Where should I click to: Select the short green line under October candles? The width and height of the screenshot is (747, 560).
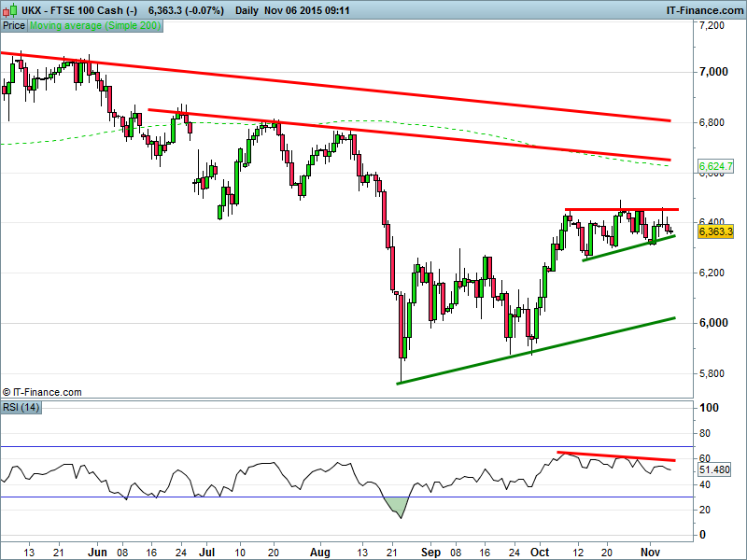(x=626, y=248)
